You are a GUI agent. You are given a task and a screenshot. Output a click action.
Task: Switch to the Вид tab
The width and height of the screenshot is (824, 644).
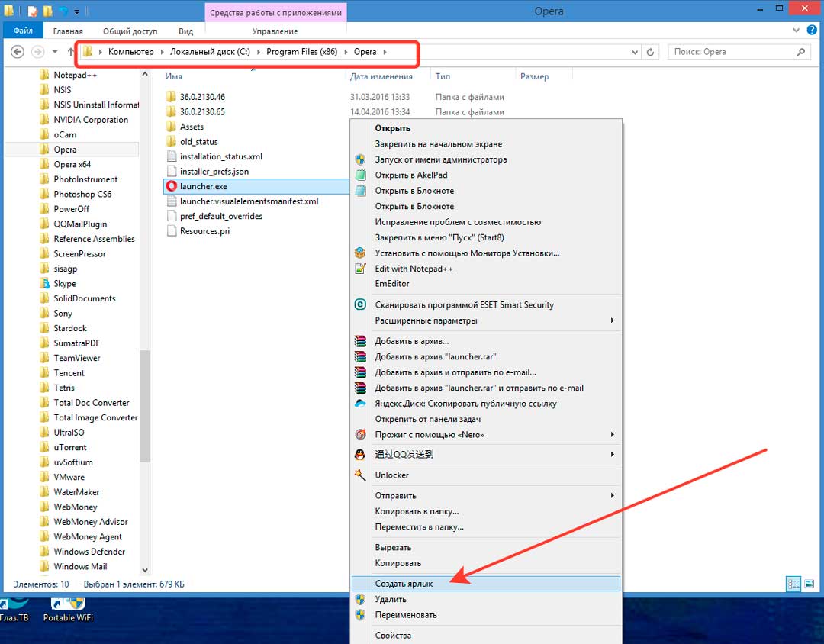(x=185, y=31)
